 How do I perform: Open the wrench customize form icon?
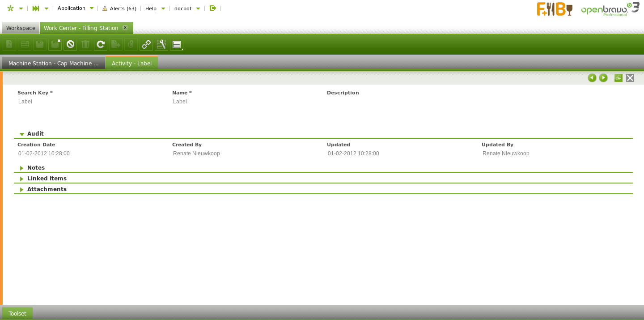point(161,44)
